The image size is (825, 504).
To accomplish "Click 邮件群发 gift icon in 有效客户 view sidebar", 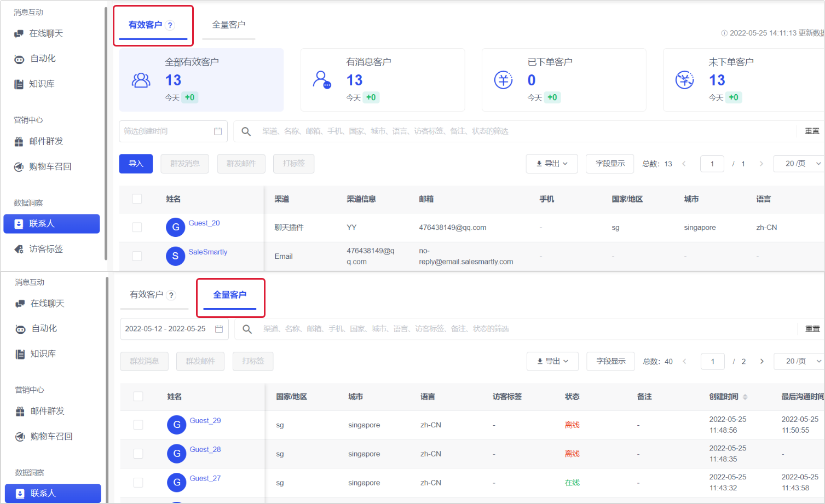I will (x=19, y=142).
